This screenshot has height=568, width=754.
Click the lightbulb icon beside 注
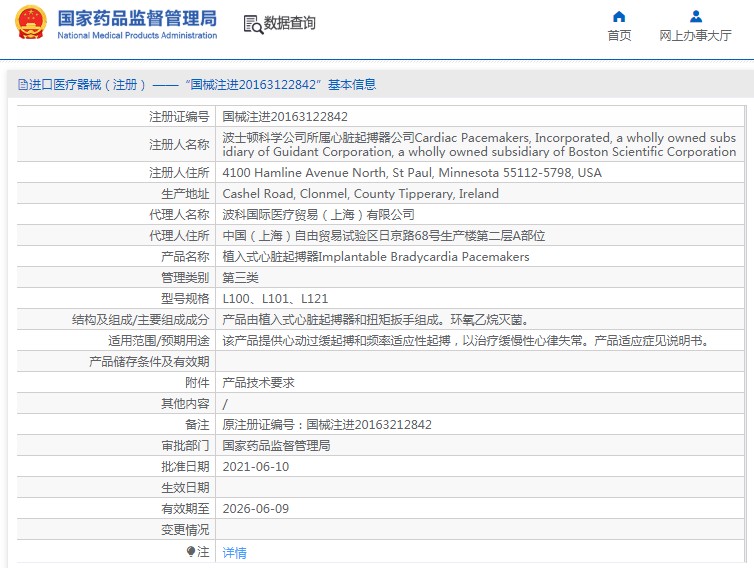(x=191, y=551)
